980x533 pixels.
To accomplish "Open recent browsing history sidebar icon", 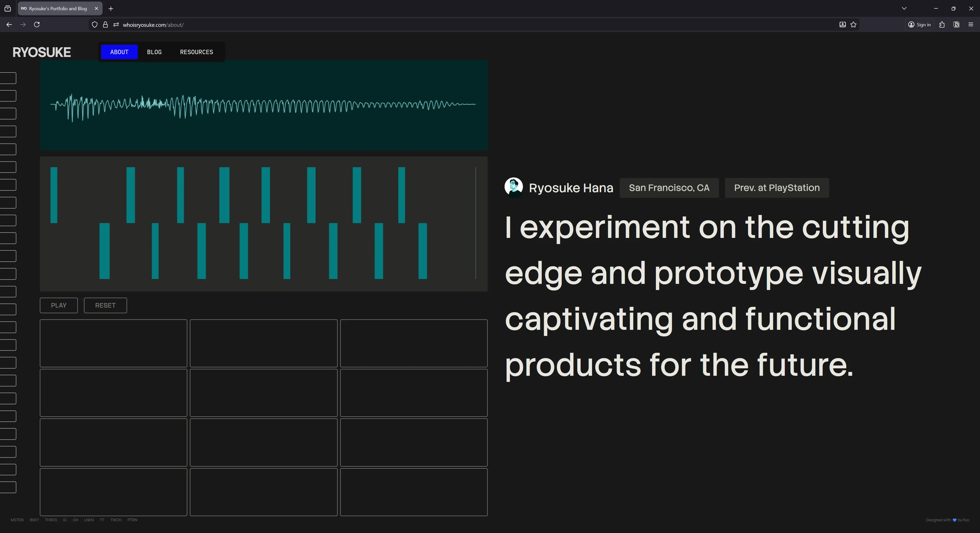I will [x=7, y=8].
